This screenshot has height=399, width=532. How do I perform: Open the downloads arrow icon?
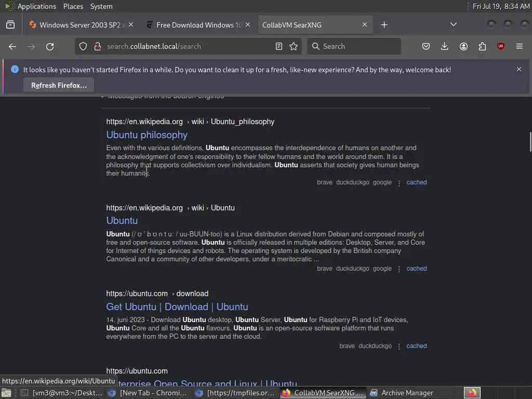point(445,46)
